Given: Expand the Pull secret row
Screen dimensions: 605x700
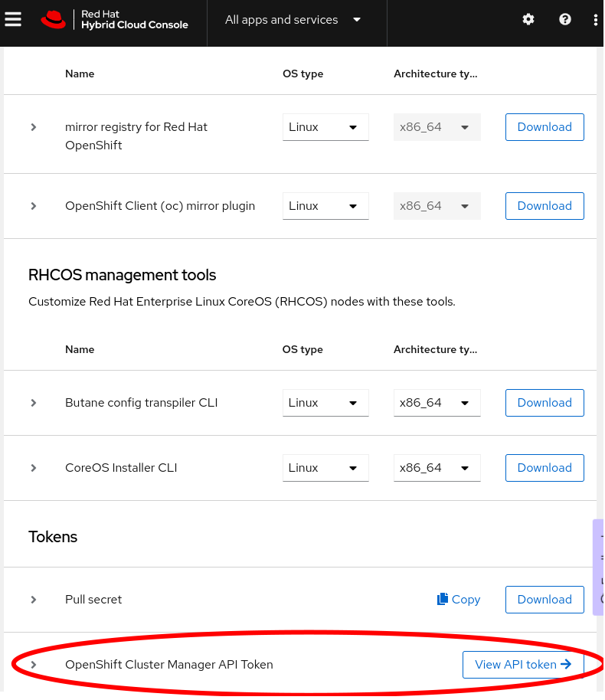Looking at the screenshot, I should [x=34, y=600].
